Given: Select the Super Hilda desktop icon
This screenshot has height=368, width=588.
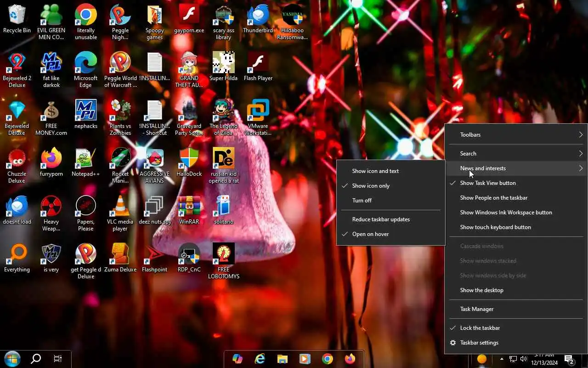Looking at the screenshot, I should (x=224, y=67).
